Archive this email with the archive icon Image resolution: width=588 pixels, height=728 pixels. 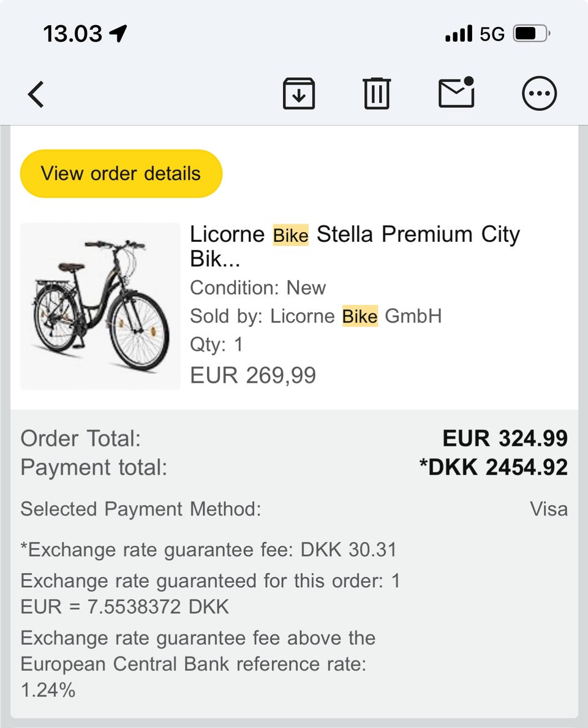pyautogui.click(x=299, y=94)
